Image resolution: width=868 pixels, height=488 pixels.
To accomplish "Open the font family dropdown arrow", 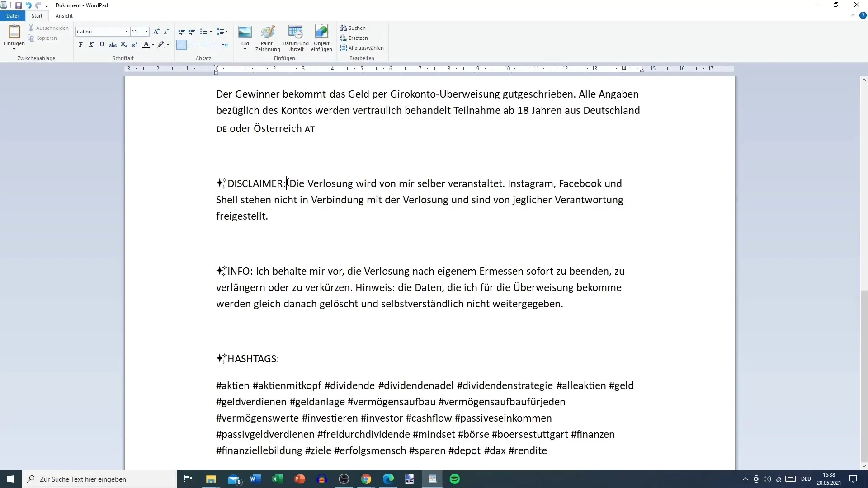I will (127, 32).
